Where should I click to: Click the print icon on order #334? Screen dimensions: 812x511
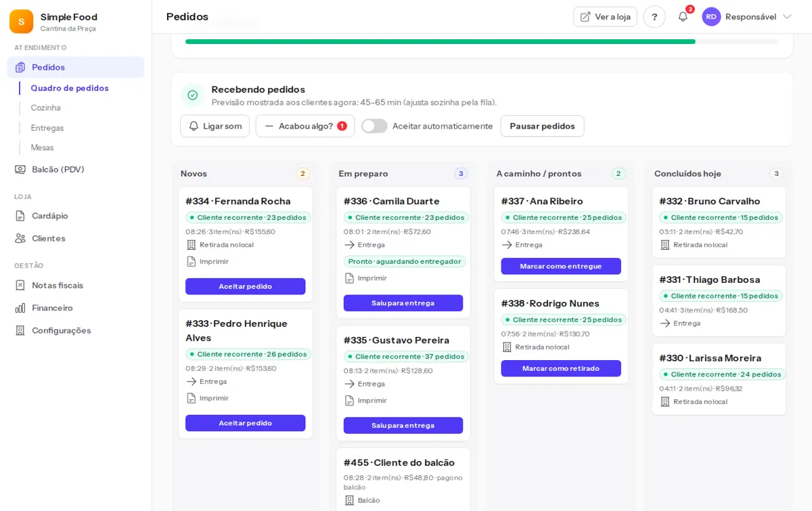coord(191,261)
